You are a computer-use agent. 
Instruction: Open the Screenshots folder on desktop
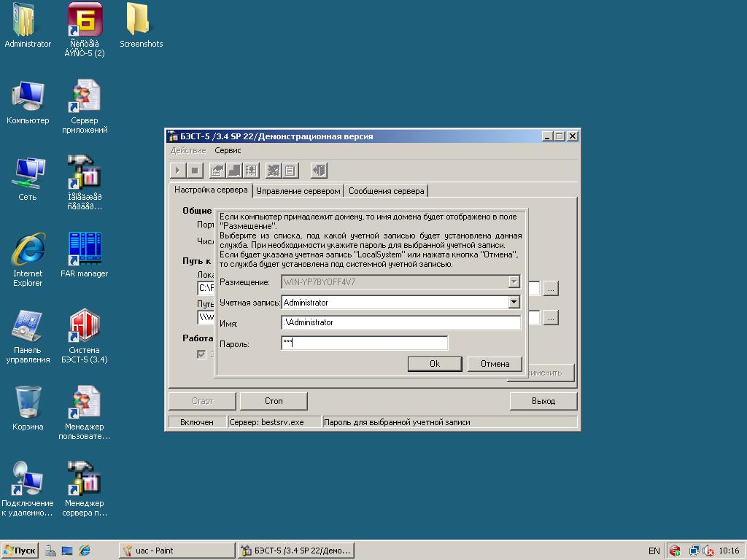[141, 26]
